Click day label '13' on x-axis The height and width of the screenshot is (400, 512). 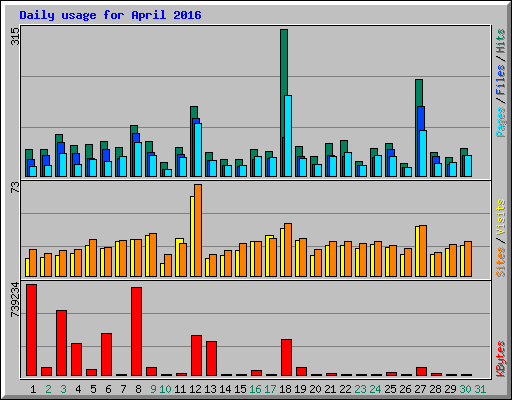click(x=210, y=389)
